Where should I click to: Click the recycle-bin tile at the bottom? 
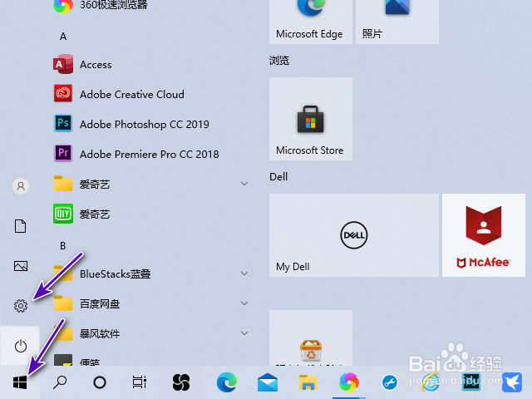pos(311,338)
